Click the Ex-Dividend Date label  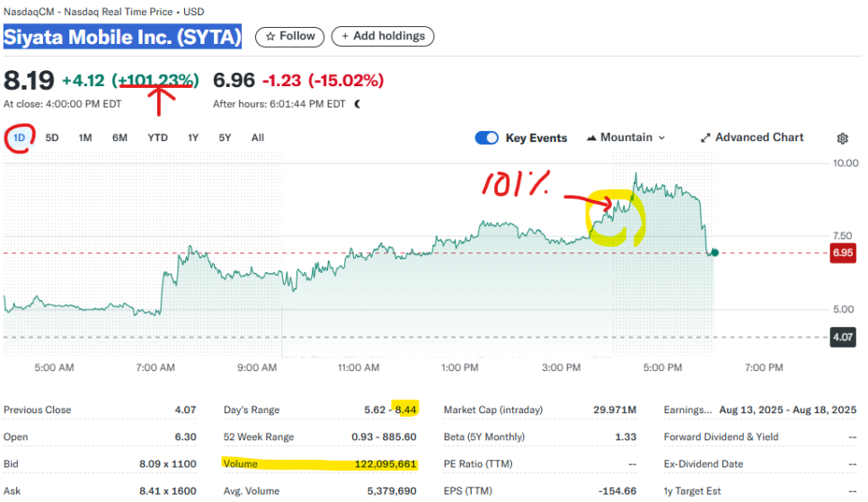click(x=703, y=464)
